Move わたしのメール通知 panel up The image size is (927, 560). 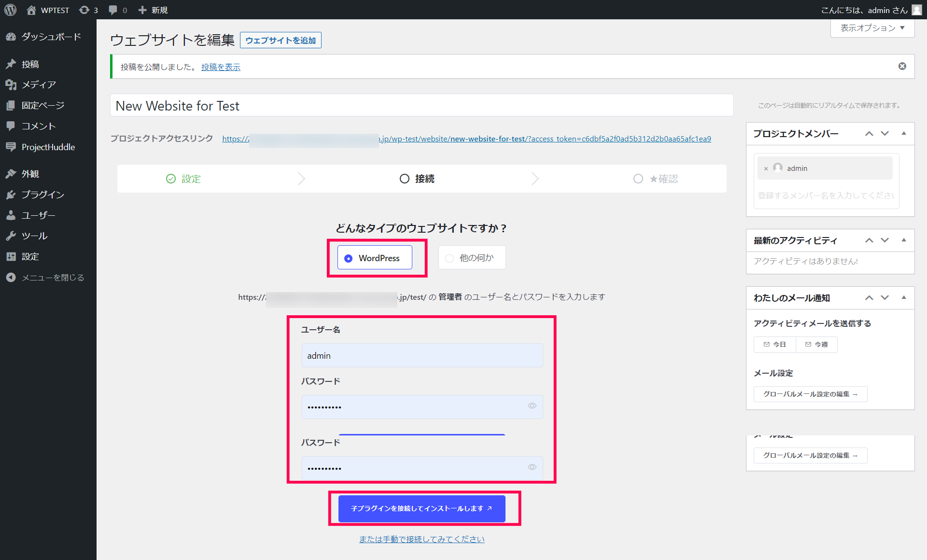click(869, 298)
